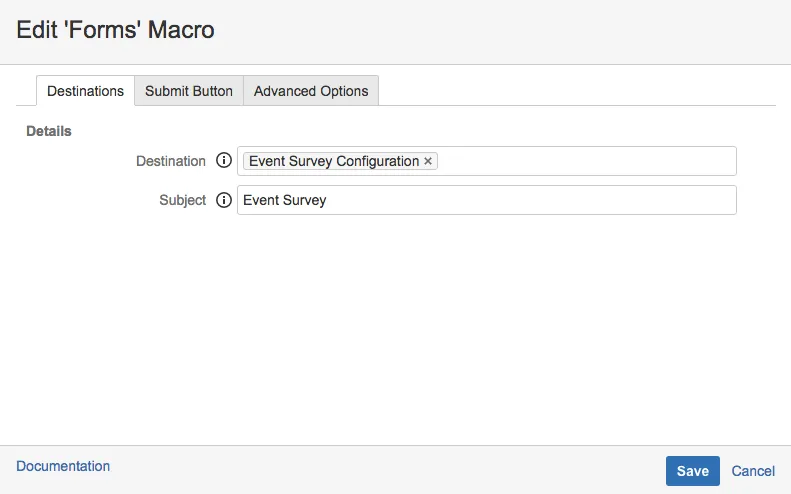
Task: Click the info icon beside Subject
Action: coord(223,200)
